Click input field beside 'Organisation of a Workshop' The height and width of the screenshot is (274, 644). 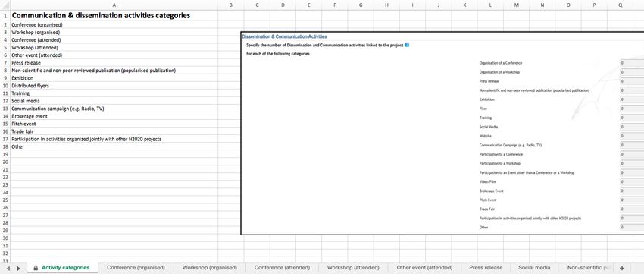[x=632, y=72]
